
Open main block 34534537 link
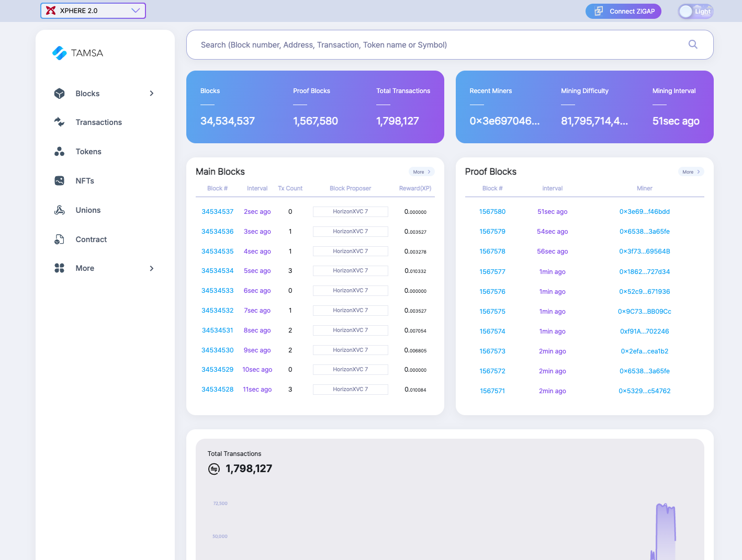point(217,212)
